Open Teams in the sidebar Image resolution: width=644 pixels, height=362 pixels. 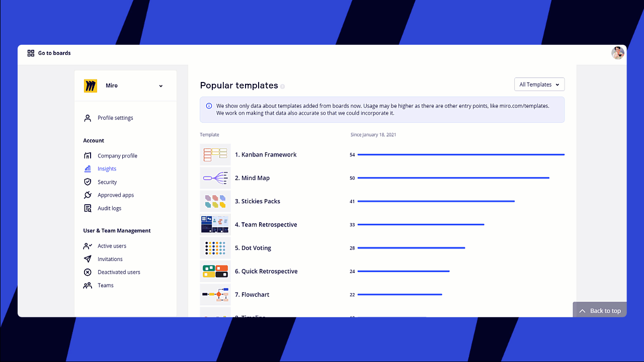[x=105, y=285]
